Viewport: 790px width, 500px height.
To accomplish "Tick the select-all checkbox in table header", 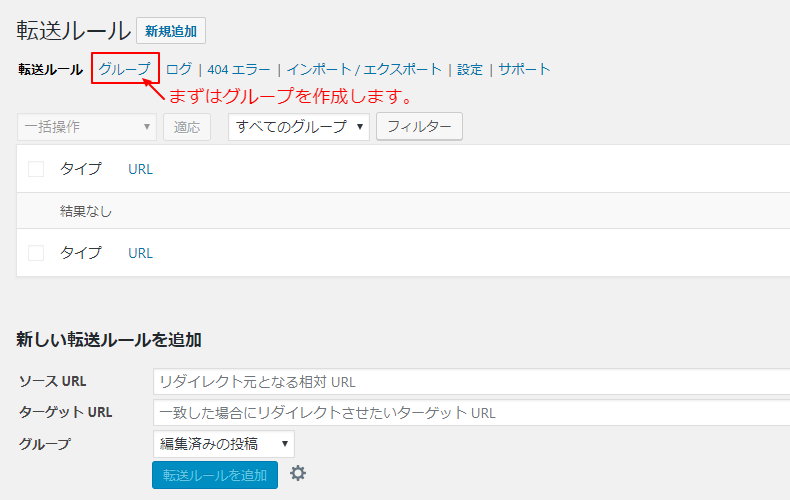I will click(x=36, y=169).
